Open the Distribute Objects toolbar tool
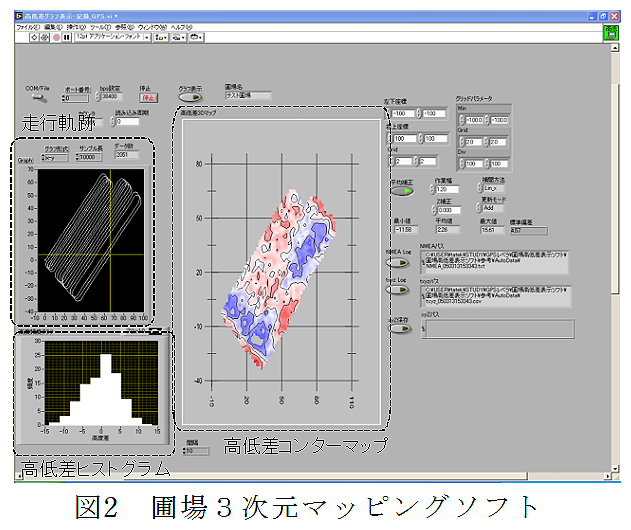Viewport: 631px width, 530px height. [177, 37]
